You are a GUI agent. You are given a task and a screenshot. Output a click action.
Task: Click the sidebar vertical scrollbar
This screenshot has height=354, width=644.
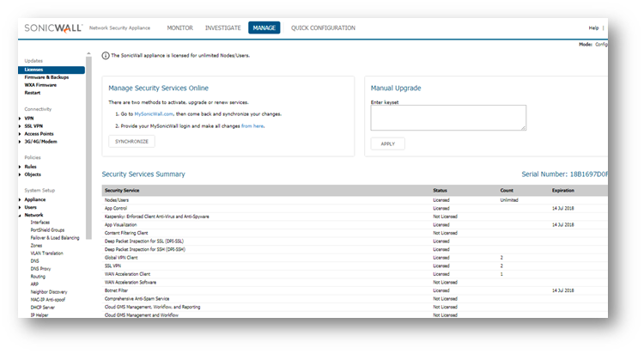point(88,172)
